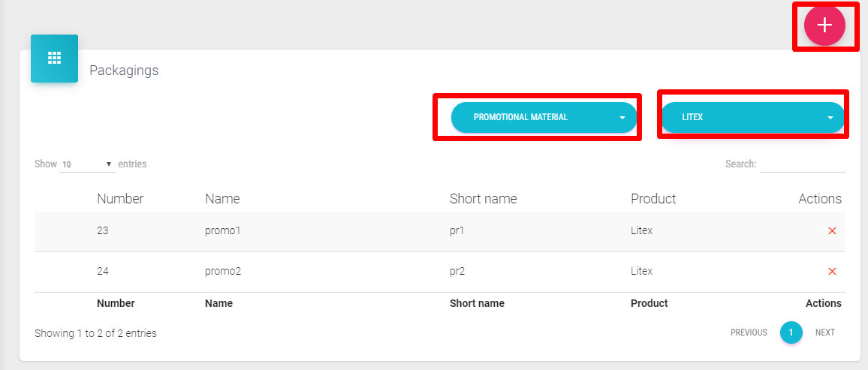Select the promo1 name cell
The width and height of the screenshot is (868, 370).
222,231
